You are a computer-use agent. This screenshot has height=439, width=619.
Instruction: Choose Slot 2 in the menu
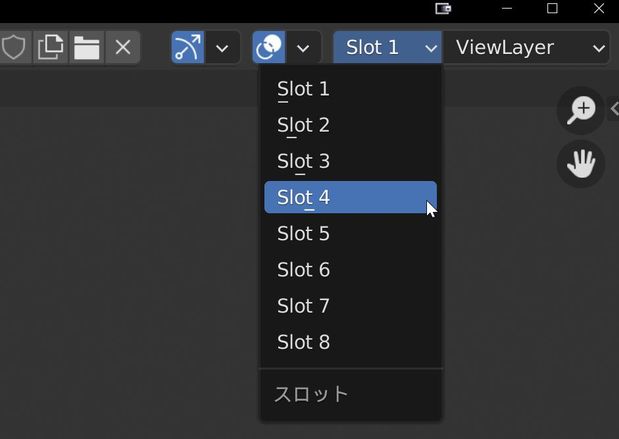pyautogui.click(x=351, y=125)
